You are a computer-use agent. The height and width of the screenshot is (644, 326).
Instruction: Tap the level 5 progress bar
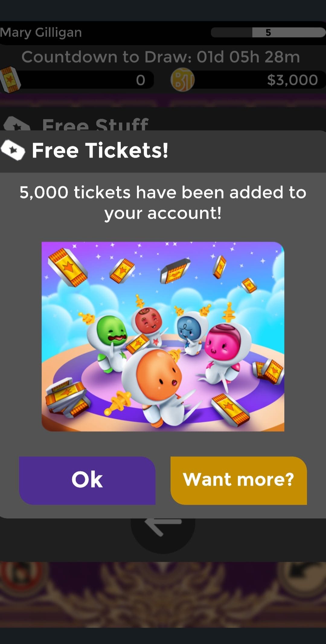tap(268, 32)
